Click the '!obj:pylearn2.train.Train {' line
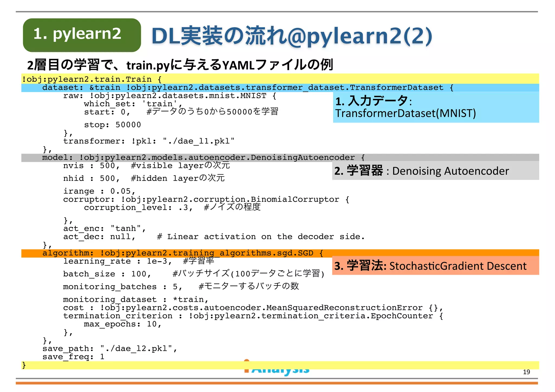Viewport: 555px width, 392px height. tap(92, 79)
